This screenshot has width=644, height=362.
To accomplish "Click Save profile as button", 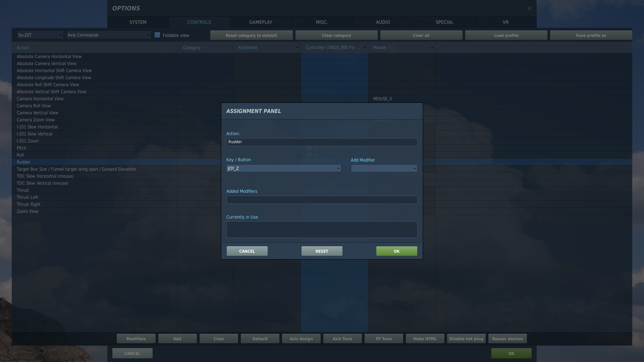I will click(591, 35).
